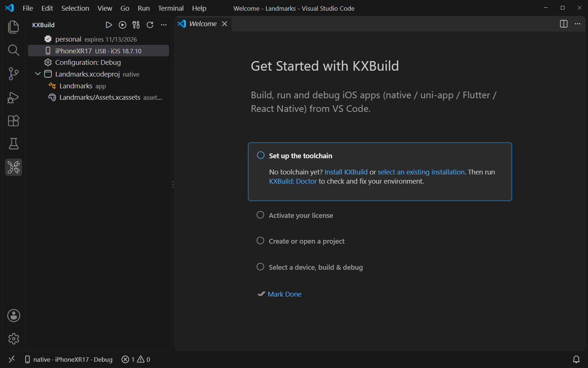Follow the 'Install KXBuild' link
The image size is (588, 368).
click(346, 172)
